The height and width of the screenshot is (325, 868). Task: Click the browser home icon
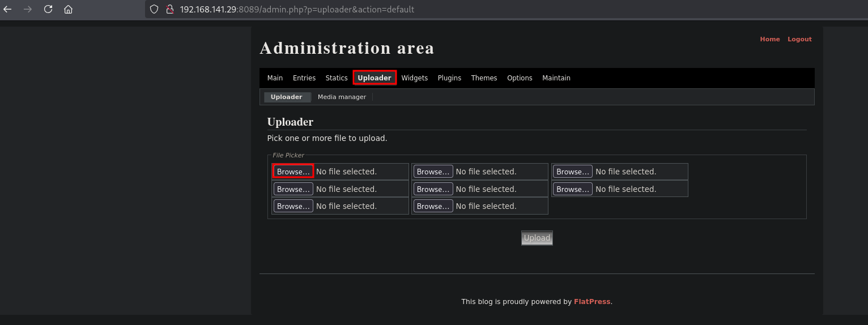68,9
